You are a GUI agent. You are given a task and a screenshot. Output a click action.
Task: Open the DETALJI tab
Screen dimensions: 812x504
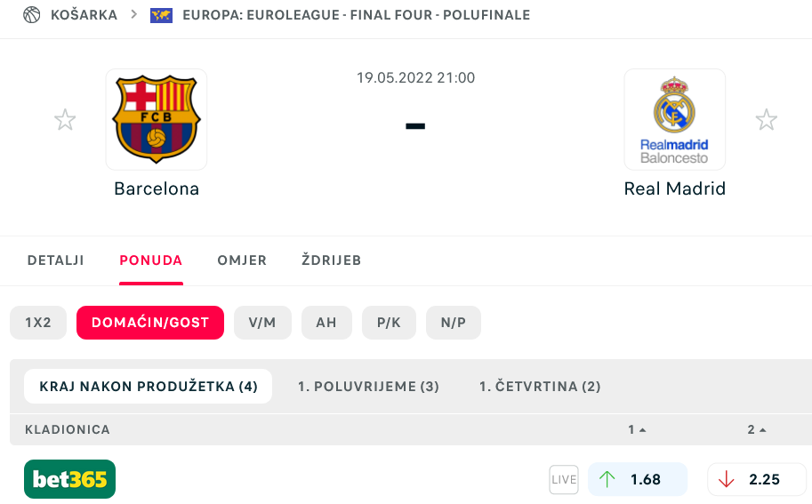(55, 260)
